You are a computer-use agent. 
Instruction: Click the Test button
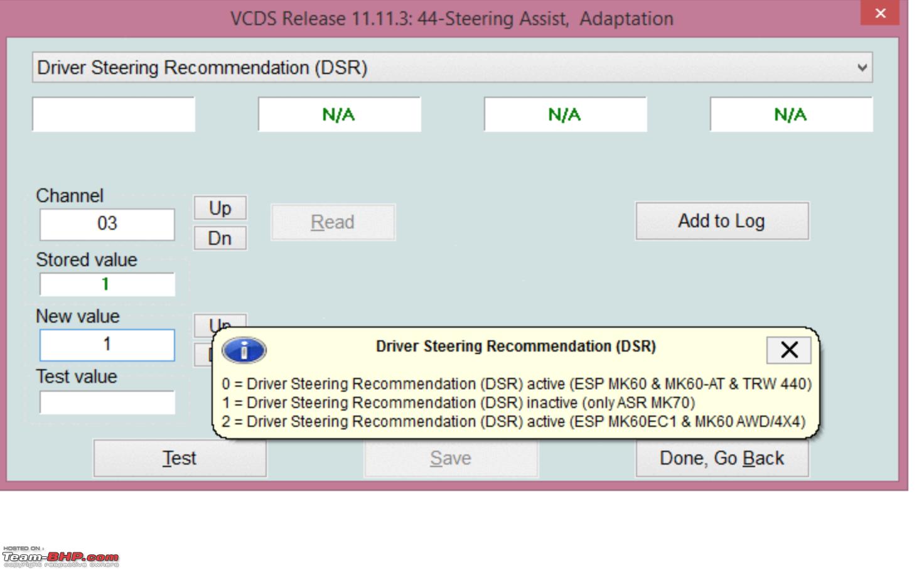click(180, 458)
